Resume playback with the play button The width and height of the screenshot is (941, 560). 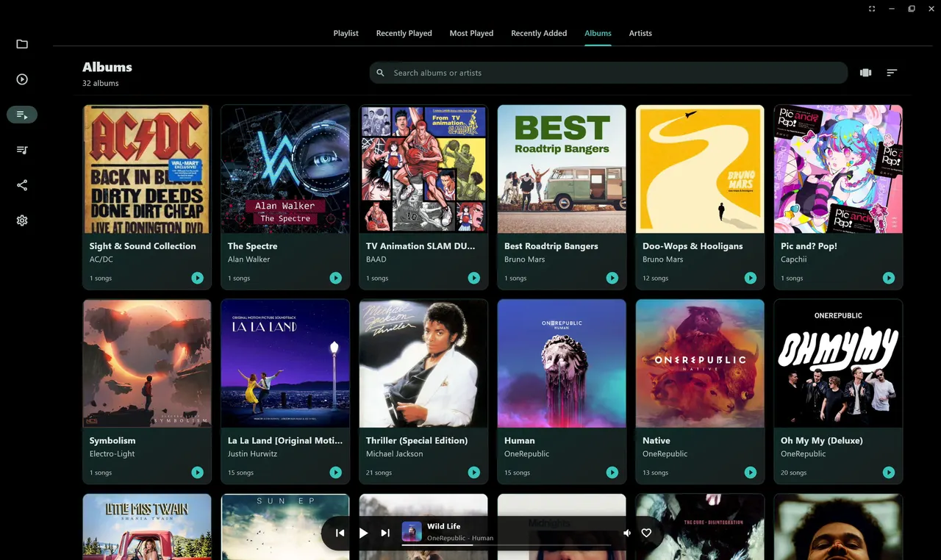(x=363, y=533)
